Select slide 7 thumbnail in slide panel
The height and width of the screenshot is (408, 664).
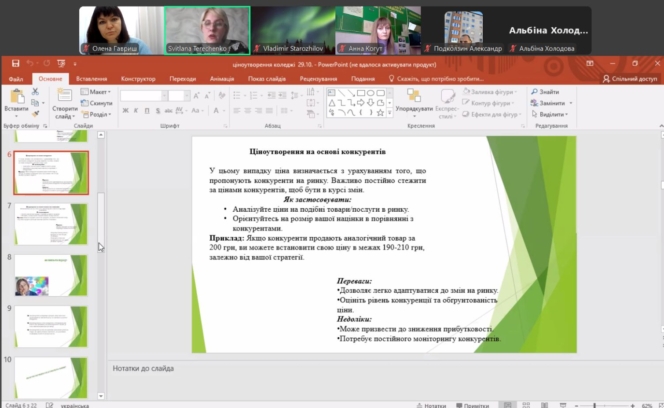[50, 221]
